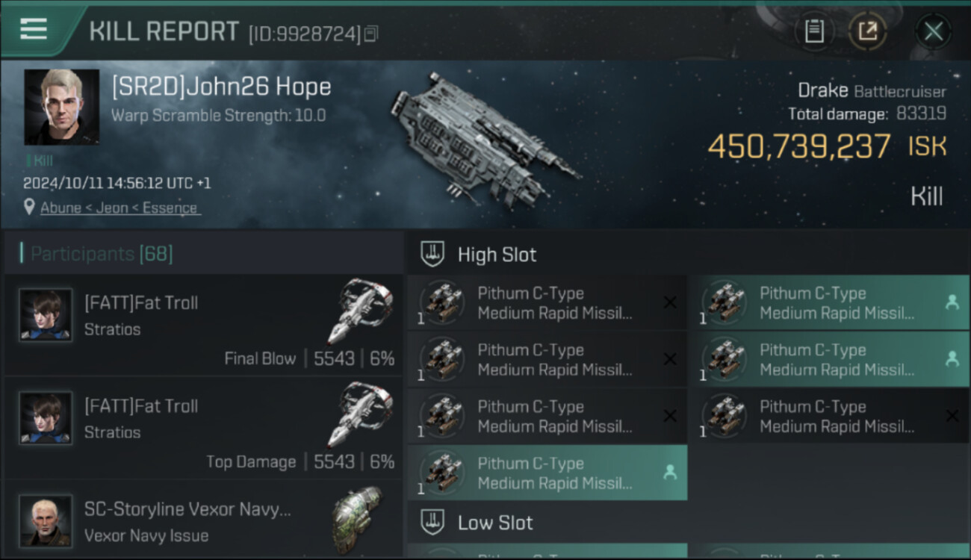Viewport: 971px width, 560px height.
Task: Click the bottom-left highlighted launcher's person icon
Action: (x=670, y=472)
